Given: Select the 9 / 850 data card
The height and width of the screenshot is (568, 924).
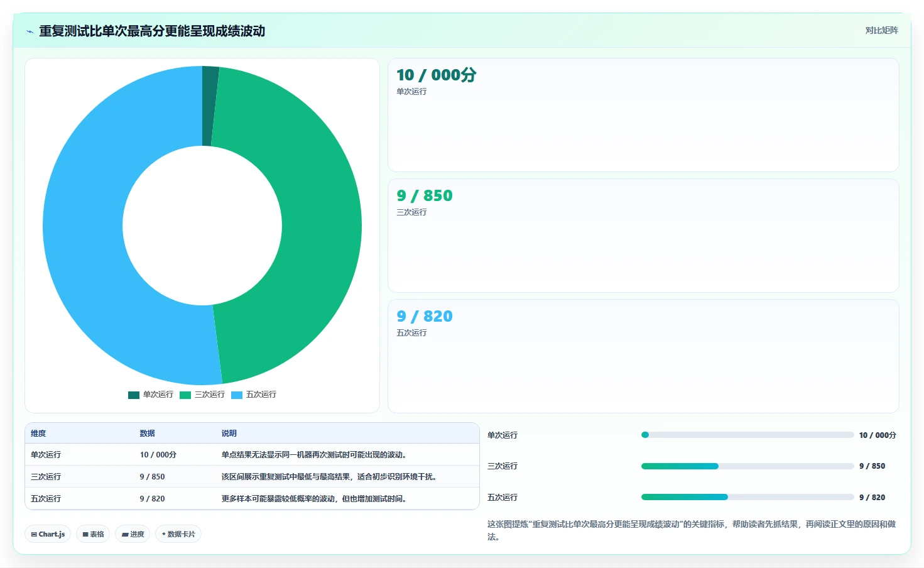Looking at the screenshot, I should pyautogui.click(x=643, y=236).
